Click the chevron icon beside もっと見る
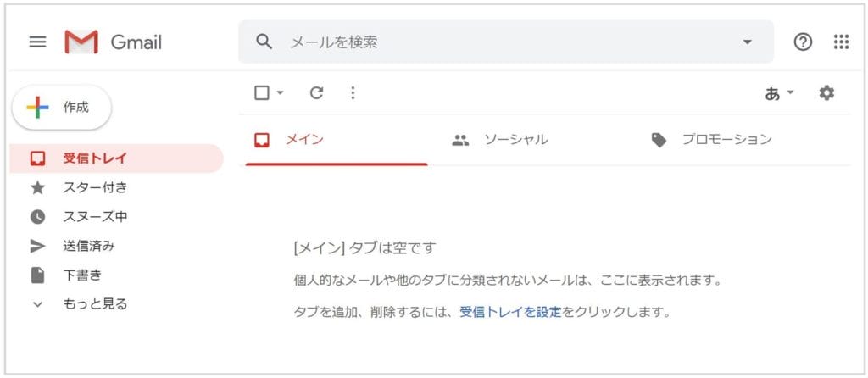 (37, 303)
